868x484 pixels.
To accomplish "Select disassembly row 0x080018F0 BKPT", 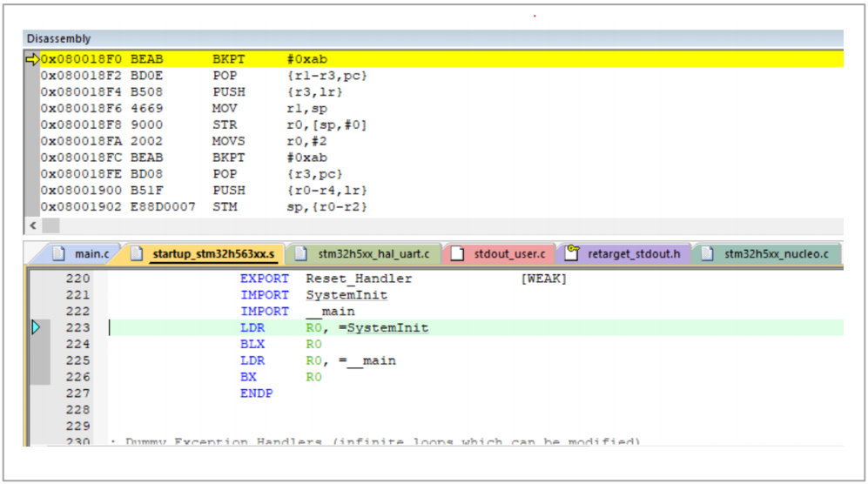I will [441, 59].
